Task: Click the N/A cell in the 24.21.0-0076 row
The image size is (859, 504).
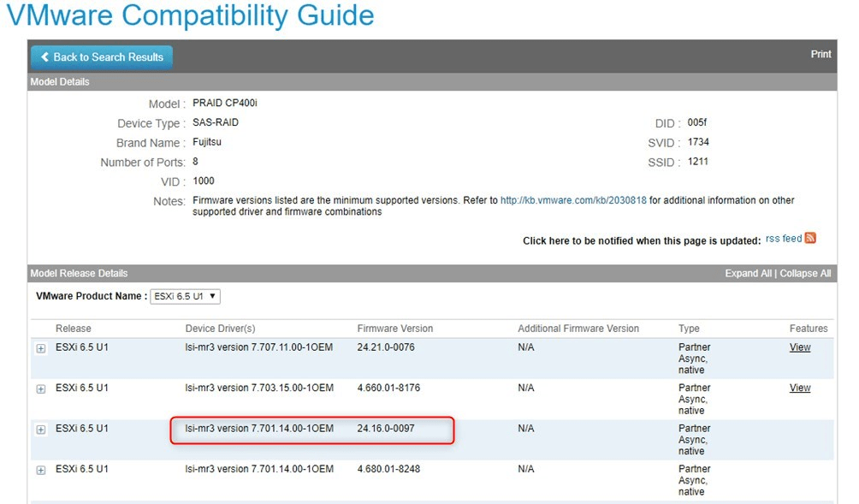Action: pos(526,347)
